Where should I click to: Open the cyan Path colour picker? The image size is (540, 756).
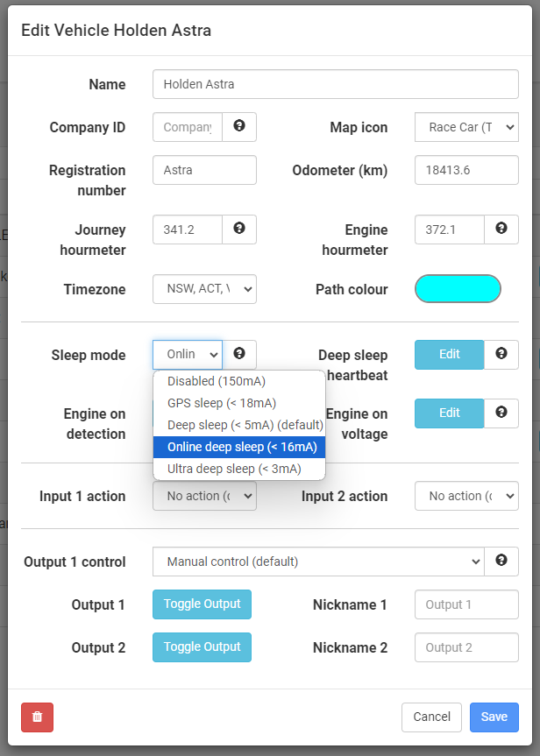[x=458, y=288]
